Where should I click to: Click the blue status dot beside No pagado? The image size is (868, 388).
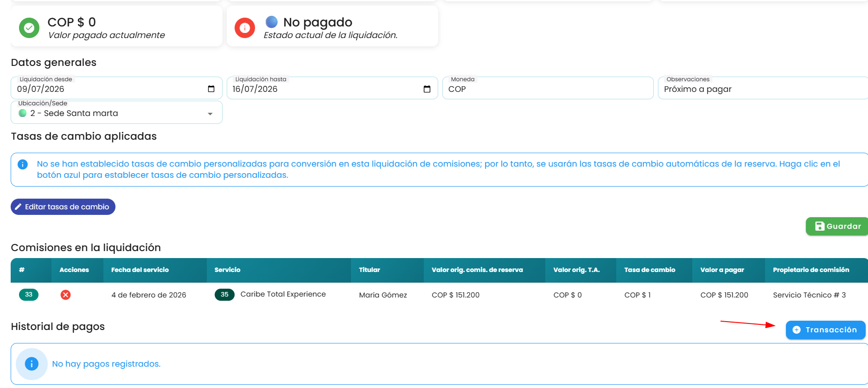point(272,22)
